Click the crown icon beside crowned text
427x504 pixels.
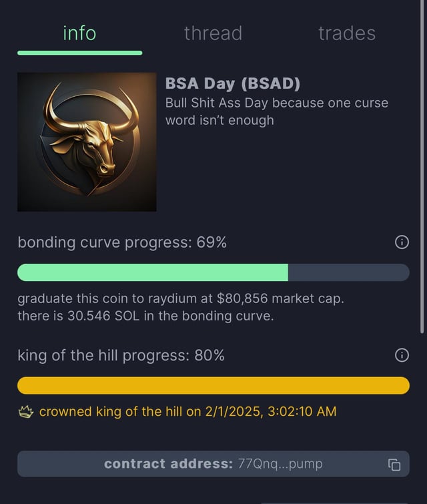tap(25, 412)
